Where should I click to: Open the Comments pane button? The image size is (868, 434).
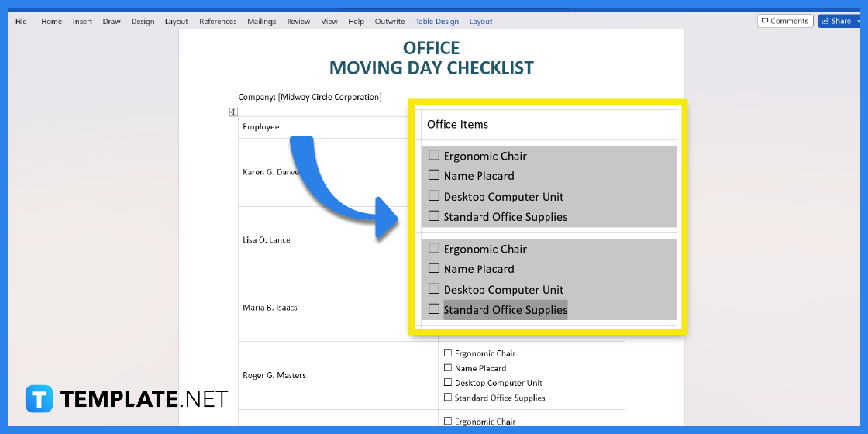[x=785, y=21]
